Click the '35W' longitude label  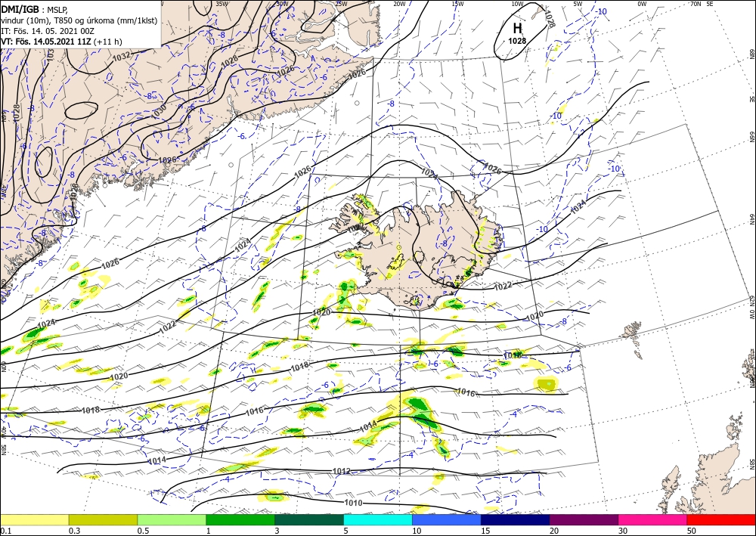coord(222,4)
